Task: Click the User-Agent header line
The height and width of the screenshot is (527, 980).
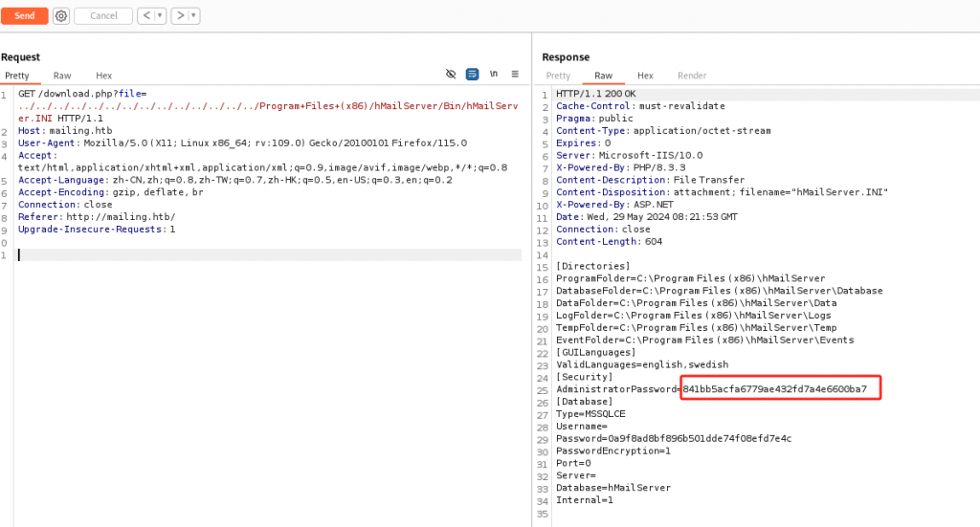Action: [x=242, y=143]
